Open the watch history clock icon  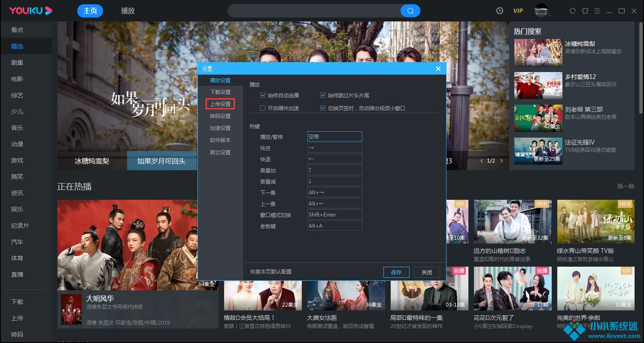coord(499,11)
